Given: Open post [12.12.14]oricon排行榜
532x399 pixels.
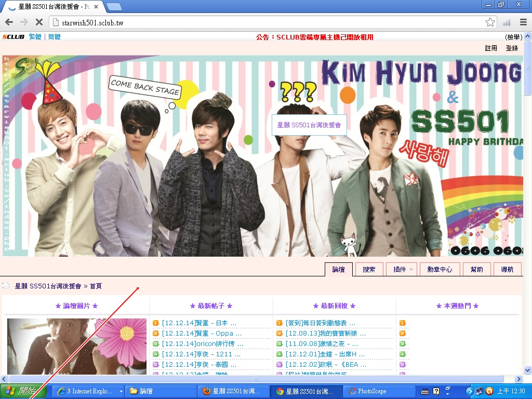Looking at the screenshot, I should tap(203, 344).
